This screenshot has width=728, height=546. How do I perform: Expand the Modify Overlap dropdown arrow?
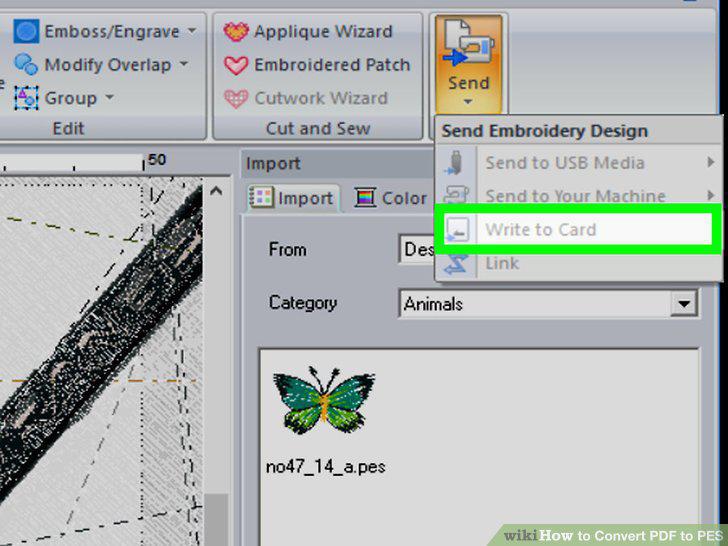coord(184,63)
